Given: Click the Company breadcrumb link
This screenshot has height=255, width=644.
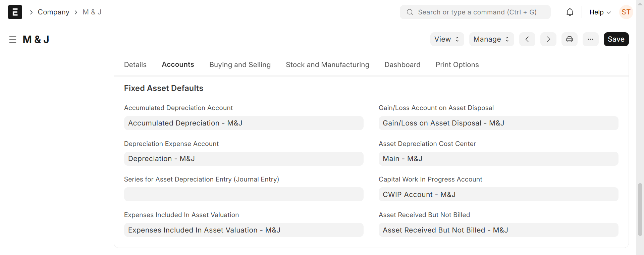Looking at the screenshot, I should pos(53,12).
